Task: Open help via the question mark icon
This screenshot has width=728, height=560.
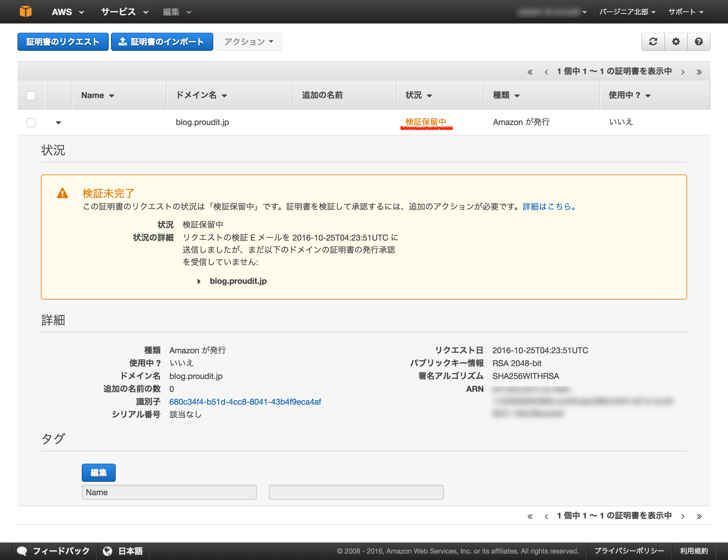Action: pyautogui.click(x=699, y=42)
